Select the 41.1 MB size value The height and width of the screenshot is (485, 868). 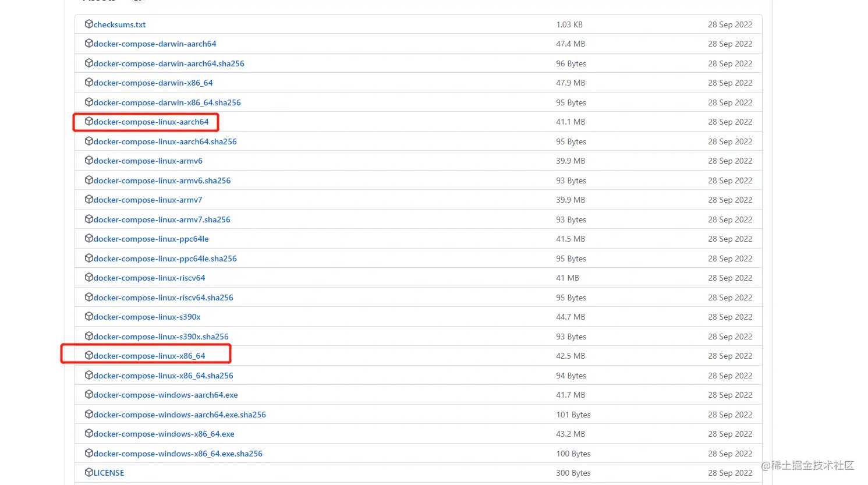click(x=571, y=122)
